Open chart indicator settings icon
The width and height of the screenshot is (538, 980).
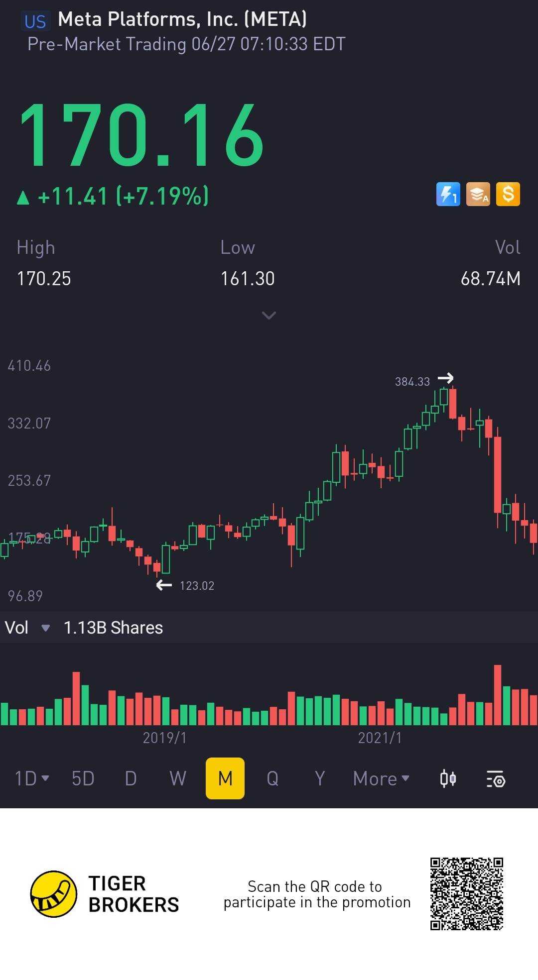point(496,779)
